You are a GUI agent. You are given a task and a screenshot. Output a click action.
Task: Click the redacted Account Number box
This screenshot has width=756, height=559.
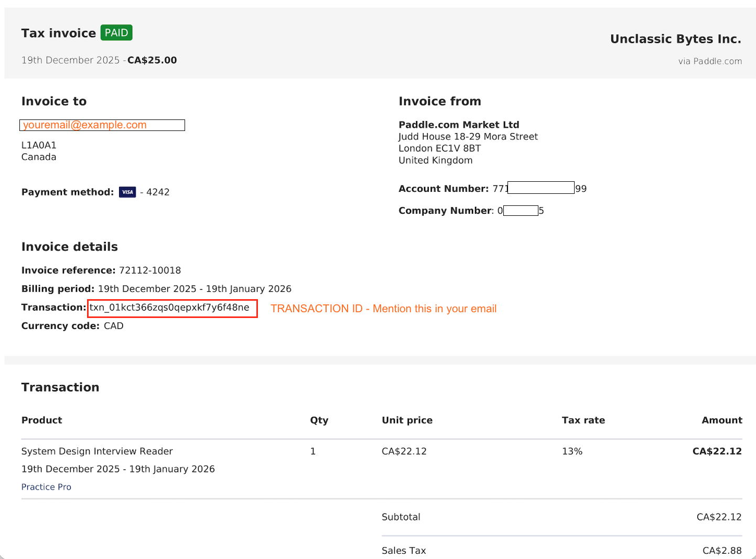tap(541, 188)
